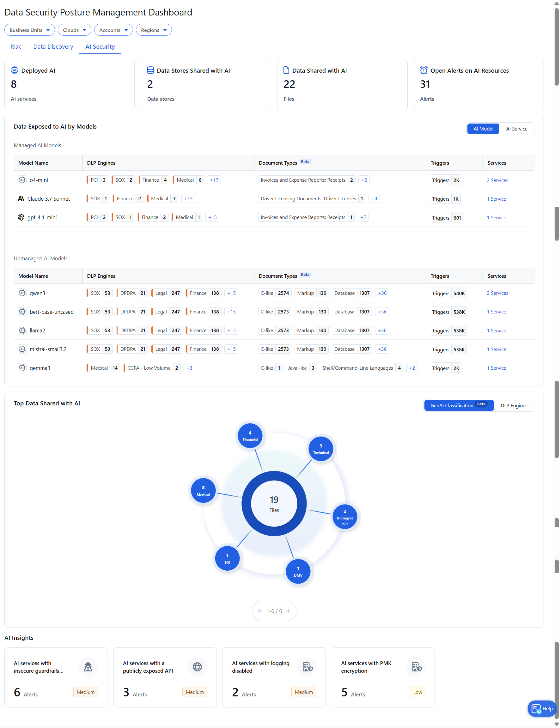The height and width of the screenshot is (728, 560).
Task: Open the 2 Services link for qwen3
Action: [497, 293]
